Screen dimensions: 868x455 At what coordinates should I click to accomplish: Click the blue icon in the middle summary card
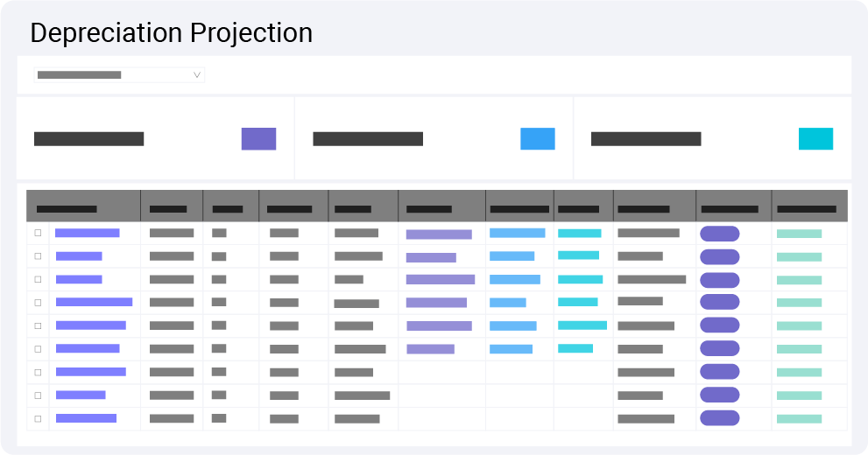(x=537, y=138)
